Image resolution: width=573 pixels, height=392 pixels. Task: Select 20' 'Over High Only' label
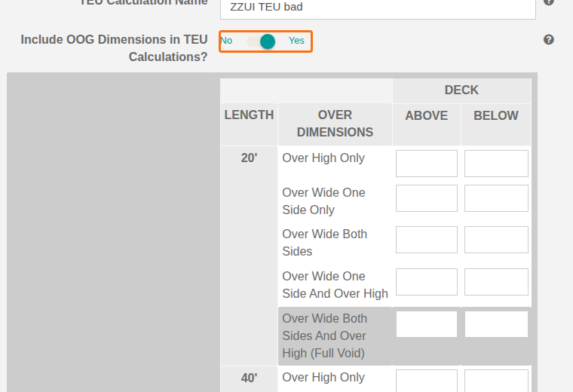pyautogui.click(x=323, y=158)
